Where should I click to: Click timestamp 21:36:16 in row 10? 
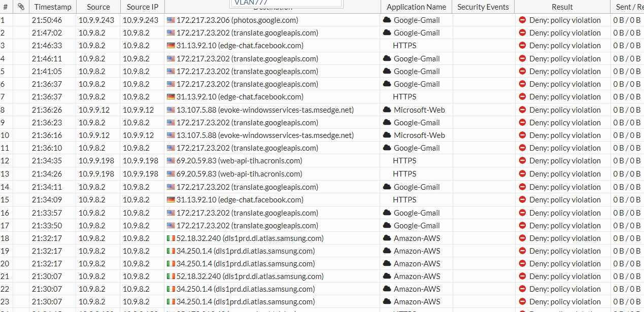47,135
